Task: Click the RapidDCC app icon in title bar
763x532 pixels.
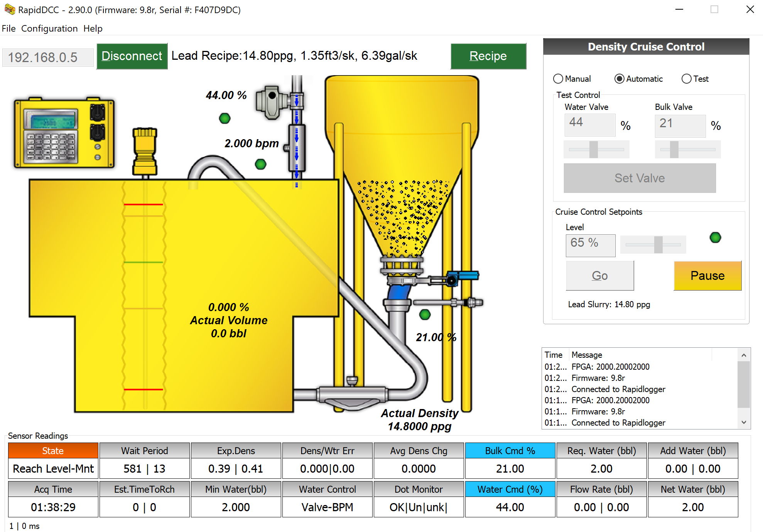Action: pyautogui.click(x=10, y=10)
